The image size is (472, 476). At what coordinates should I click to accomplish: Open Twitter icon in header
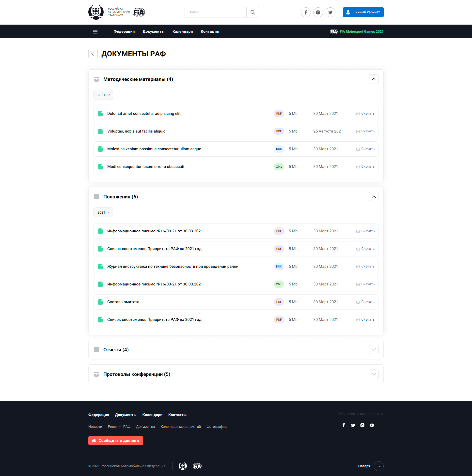[x=330, y=12]
